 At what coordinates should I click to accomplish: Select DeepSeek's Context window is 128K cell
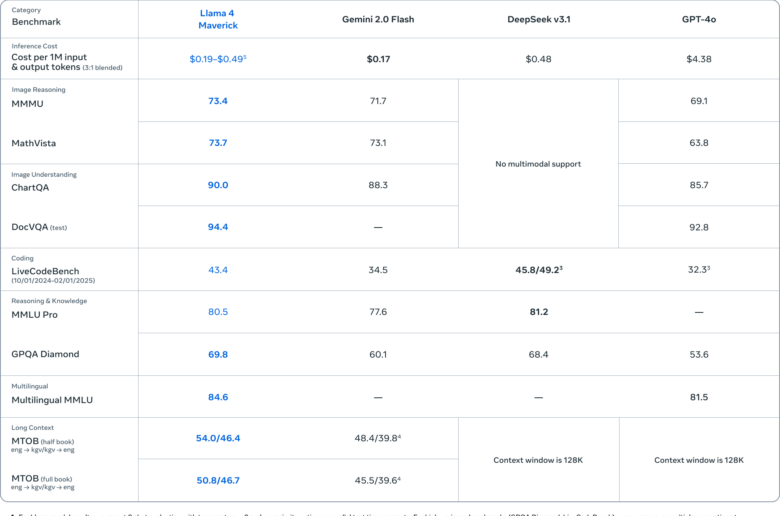coord(538,460)
